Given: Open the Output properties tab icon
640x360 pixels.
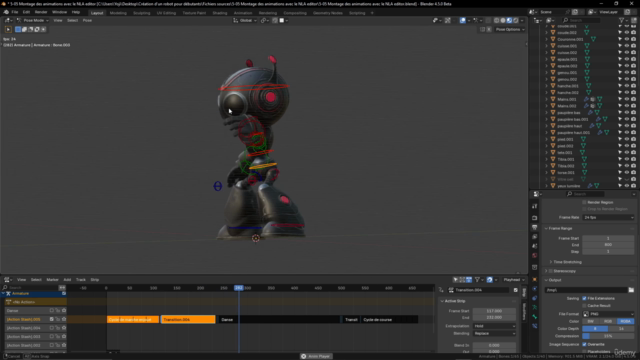Looking at the screenshot, I should [x=534, y=227].
